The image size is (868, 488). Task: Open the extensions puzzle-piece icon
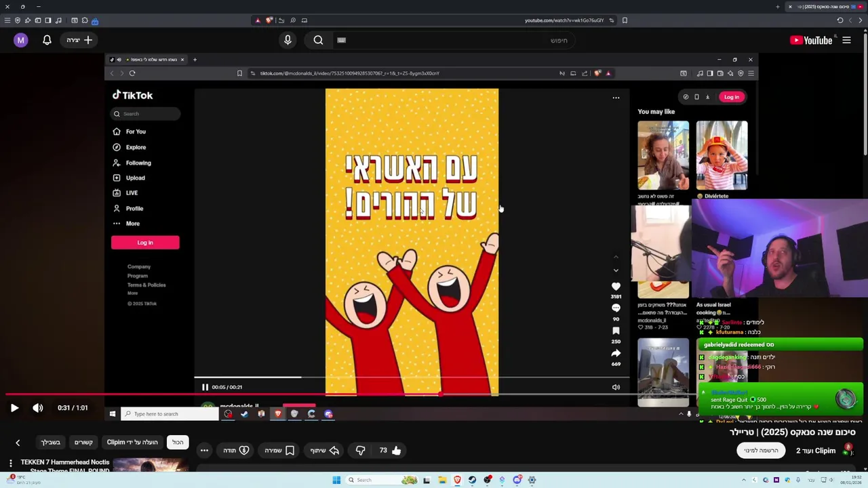click(85, 20)
